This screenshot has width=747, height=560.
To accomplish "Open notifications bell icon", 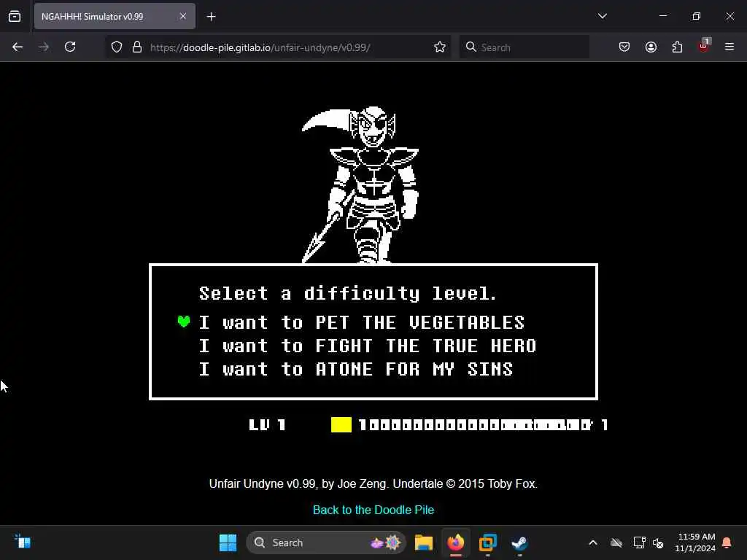I will [x=727, y=542].
